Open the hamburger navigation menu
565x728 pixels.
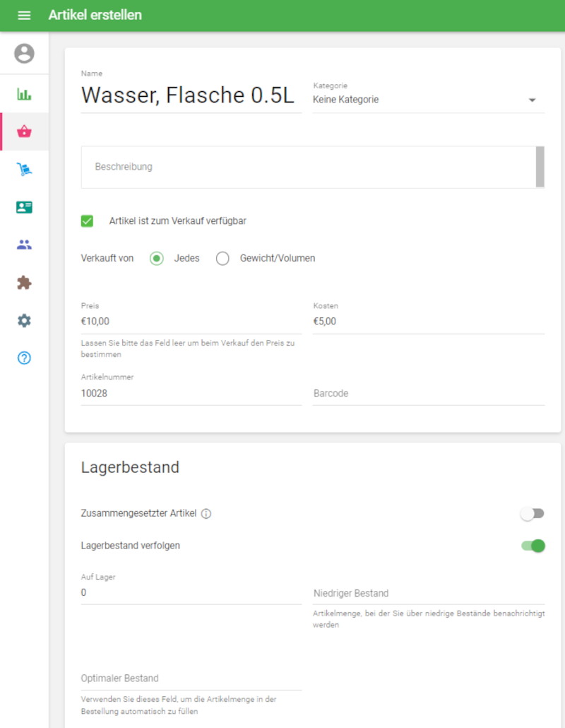24,16
